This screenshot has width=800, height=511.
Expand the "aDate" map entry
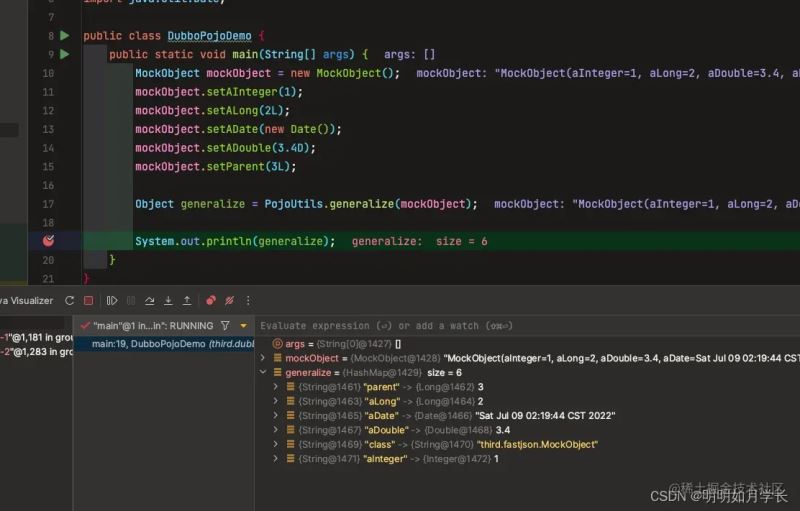(x=277, y=415)
